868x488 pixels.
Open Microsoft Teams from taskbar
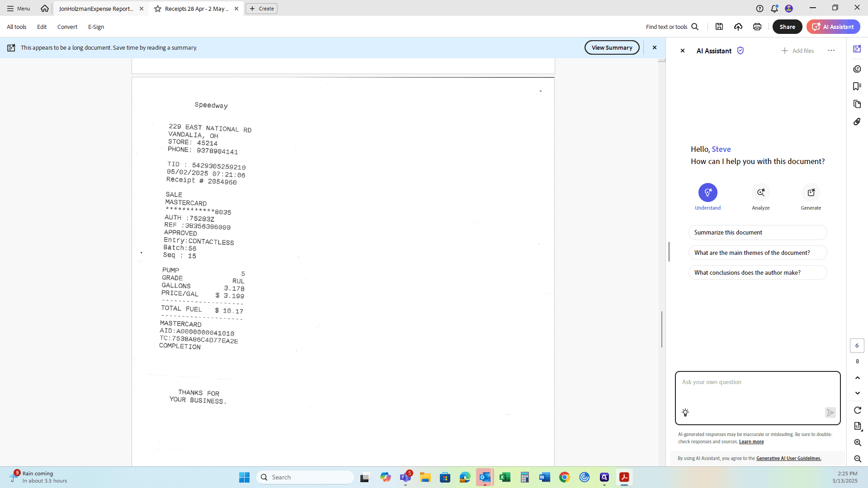[x=405, y=477]
